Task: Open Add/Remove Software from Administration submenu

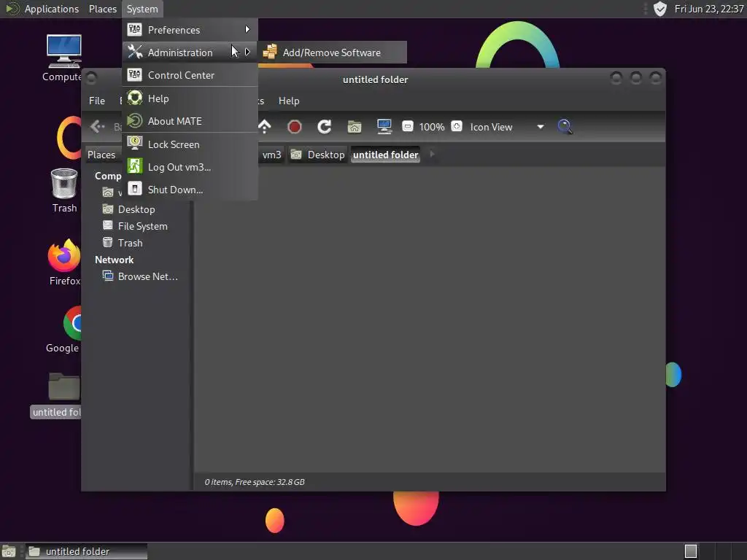Action: (332, 52)
